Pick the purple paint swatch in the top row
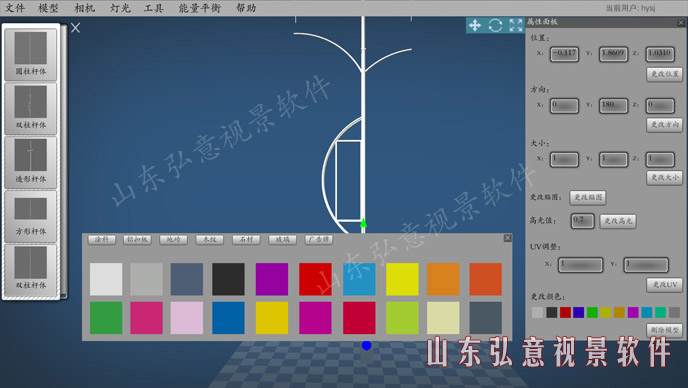This screenshot has width=688, height=388. 272,279
